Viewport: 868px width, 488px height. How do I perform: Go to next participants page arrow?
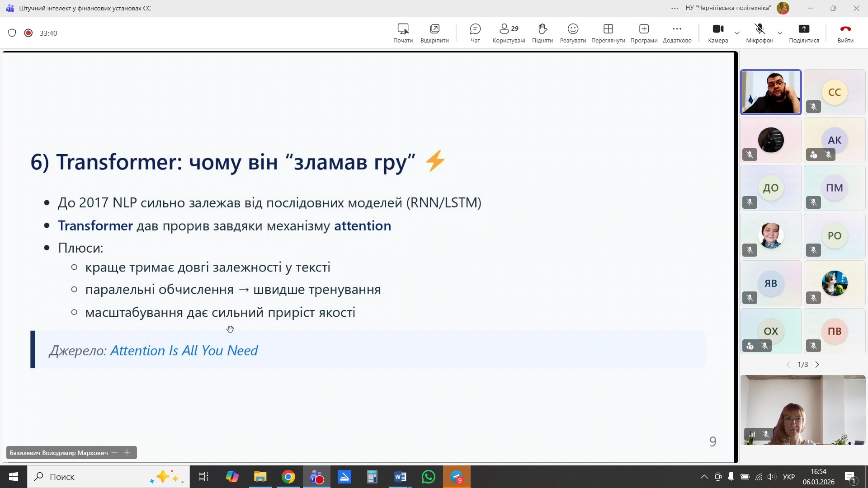[x=817, y=365]
